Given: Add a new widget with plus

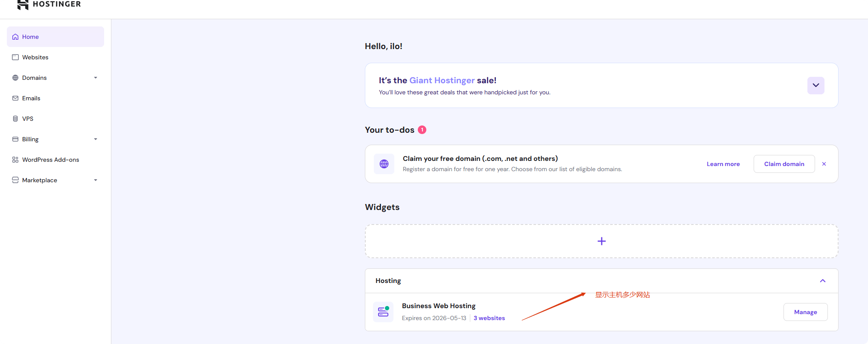Looking at the screenshot, I should point(601,241).
